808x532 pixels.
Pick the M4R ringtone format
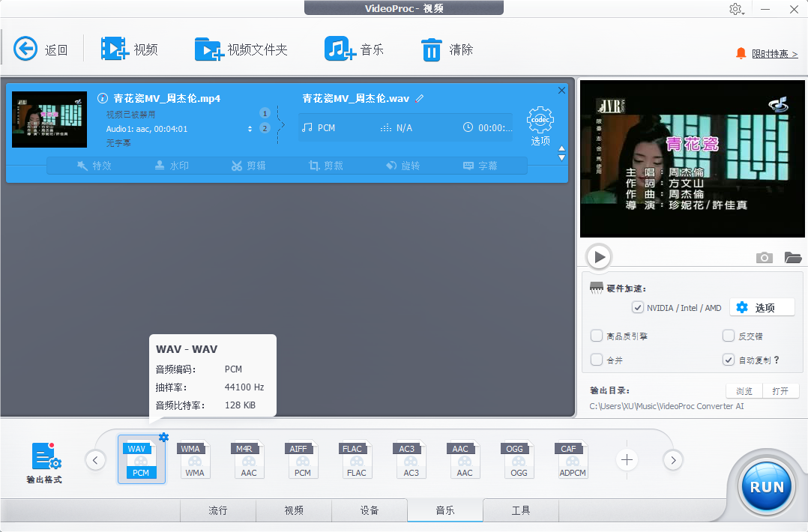[248, 459]
